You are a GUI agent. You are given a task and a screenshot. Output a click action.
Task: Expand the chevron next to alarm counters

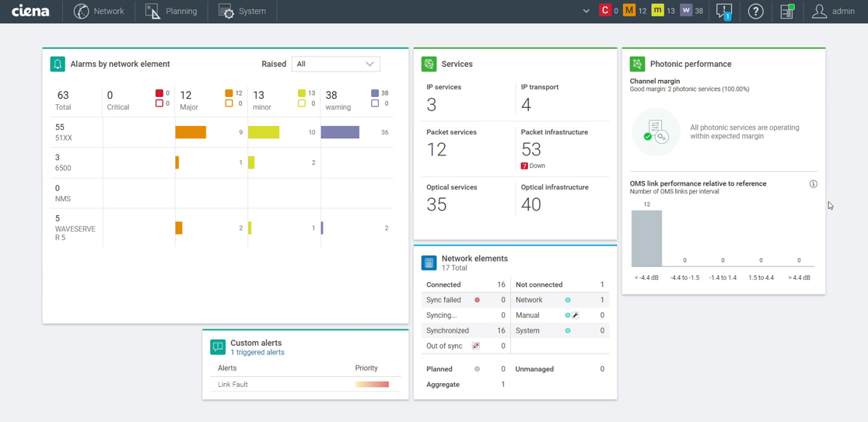586,12
